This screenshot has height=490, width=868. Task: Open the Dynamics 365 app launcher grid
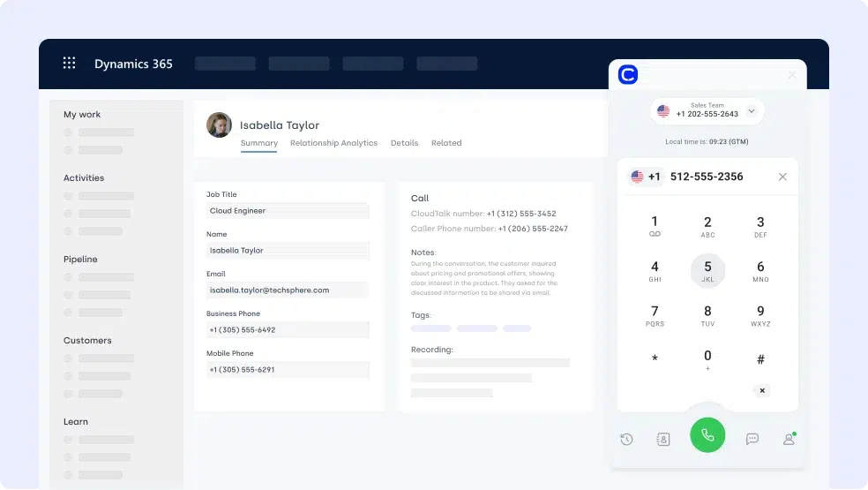pos(69,63)
